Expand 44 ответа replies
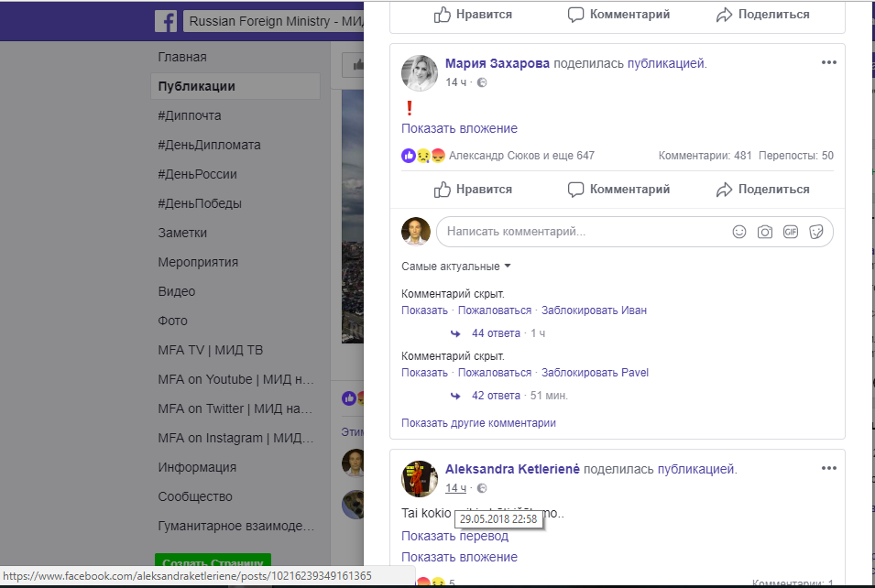Image resolution: width=875 pixels, height=588 pixels. point(496,333)
